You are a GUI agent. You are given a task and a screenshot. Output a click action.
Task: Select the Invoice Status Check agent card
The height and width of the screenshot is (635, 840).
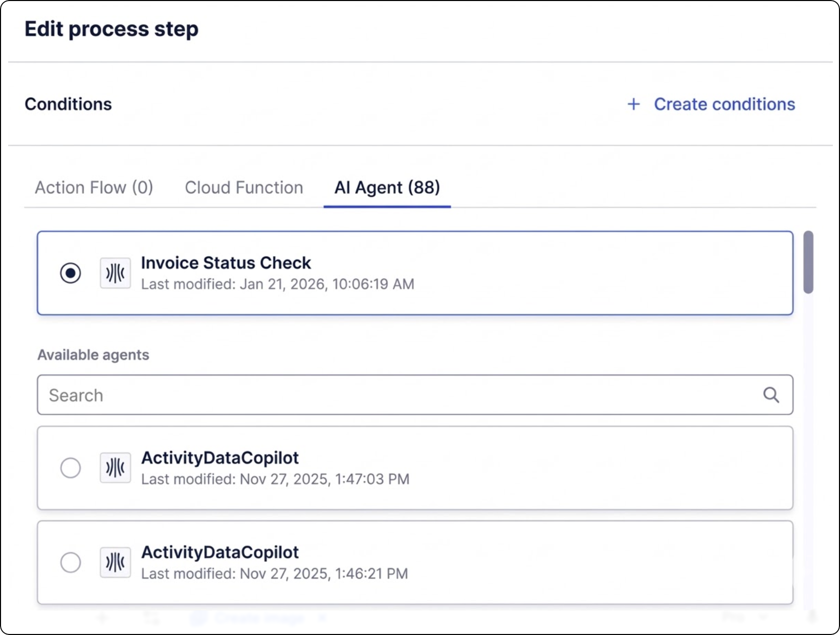[414, 273]
